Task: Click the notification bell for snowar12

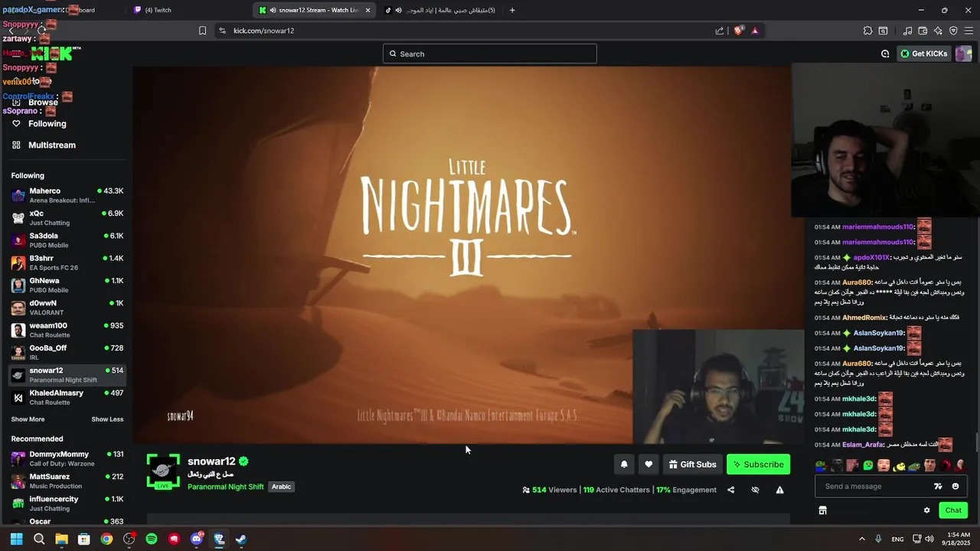Action: 624,465
